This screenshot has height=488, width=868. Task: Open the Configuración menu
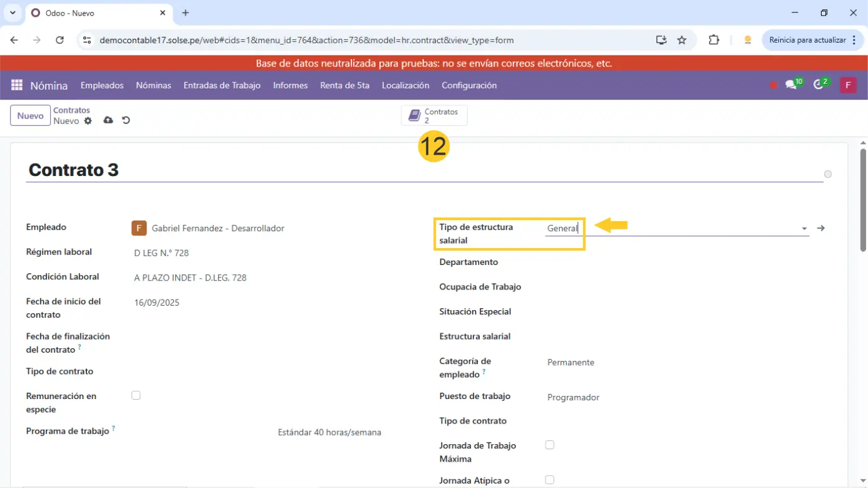click(469, 85)
